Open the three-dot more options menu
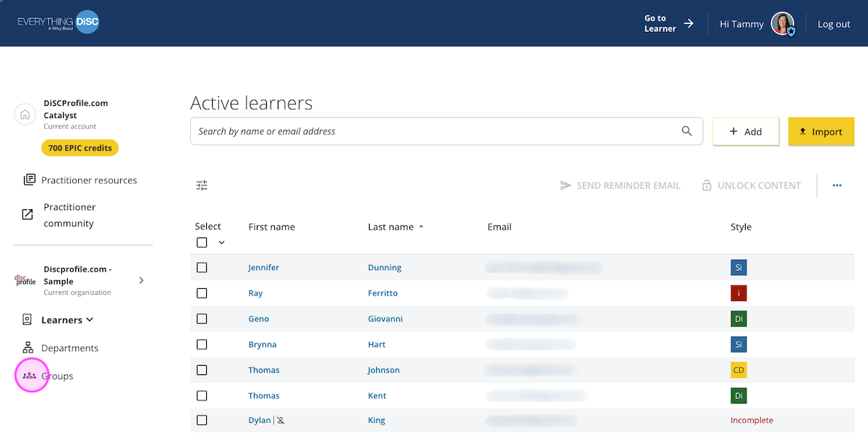 click(837, 185)
